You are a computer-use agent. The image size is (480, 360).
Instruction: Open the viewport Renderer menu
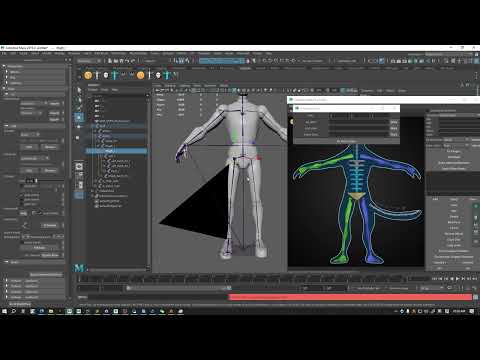[210, 85]
